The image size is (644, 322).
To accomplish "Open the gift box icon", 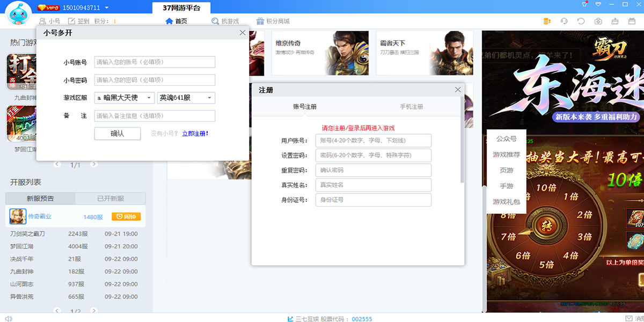I will coord(633,21).
